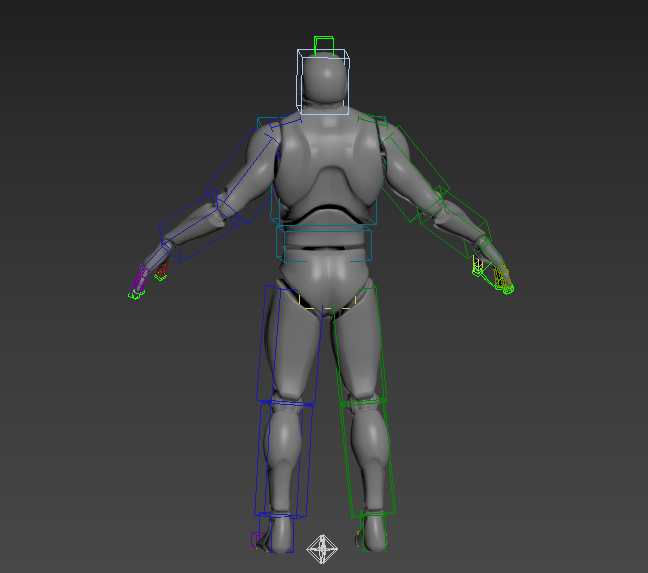Select the blue upper arm bone
Screen dimensions: 648x573
244,176
